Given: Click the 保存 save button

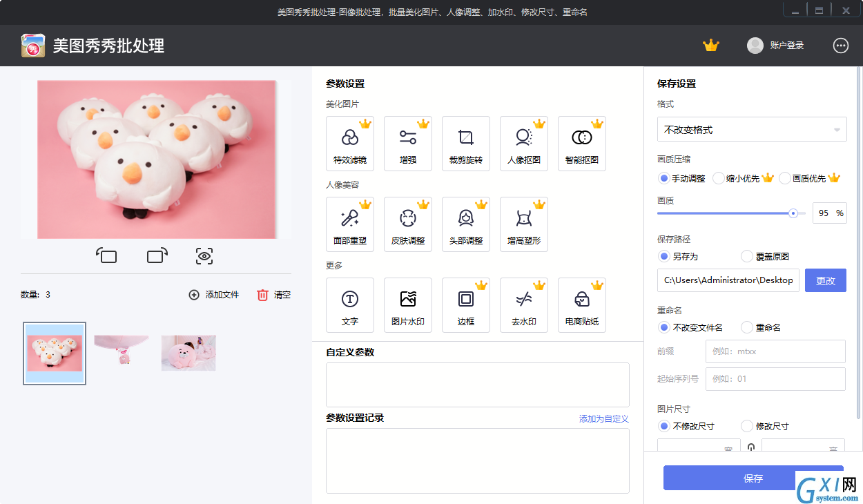Looking at the screenshot, I should click(x=753, y=478).
